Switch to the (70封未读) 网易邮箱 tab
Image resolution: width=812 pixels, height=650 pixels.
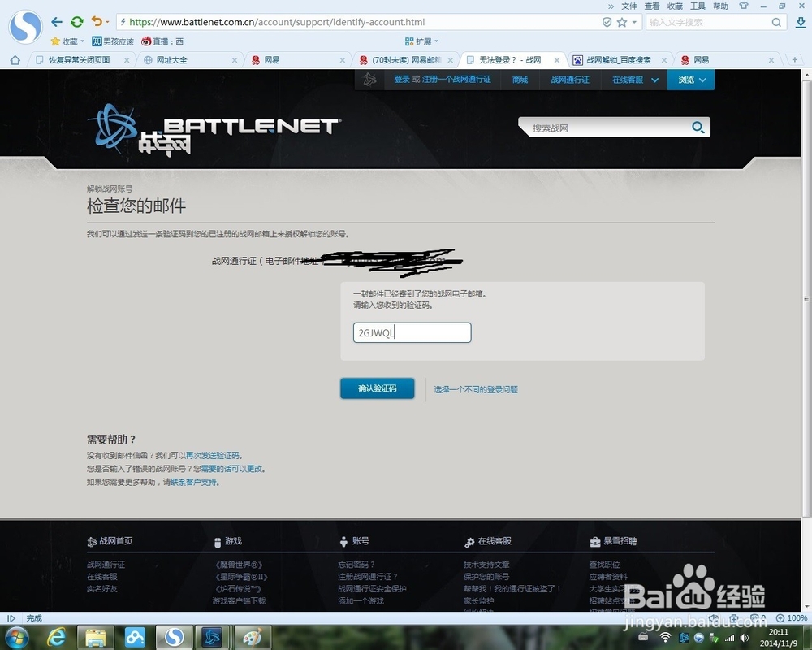tap(406, 60)
